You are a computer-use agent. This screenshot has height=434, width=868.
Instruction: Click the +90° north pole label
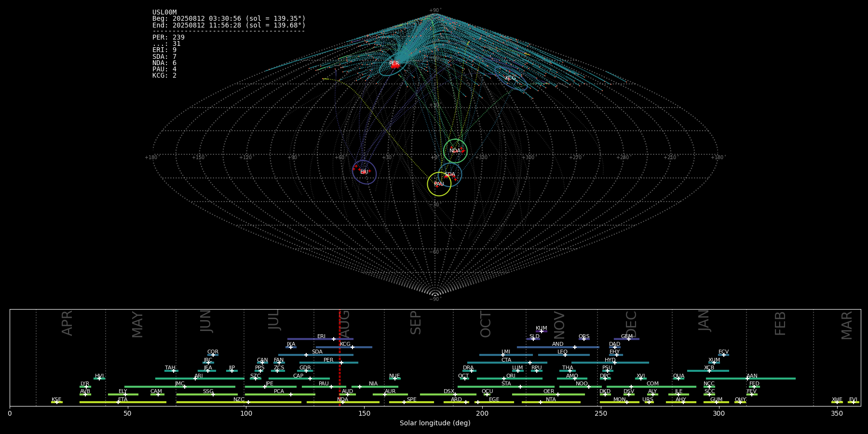click(x=435, y=11)
